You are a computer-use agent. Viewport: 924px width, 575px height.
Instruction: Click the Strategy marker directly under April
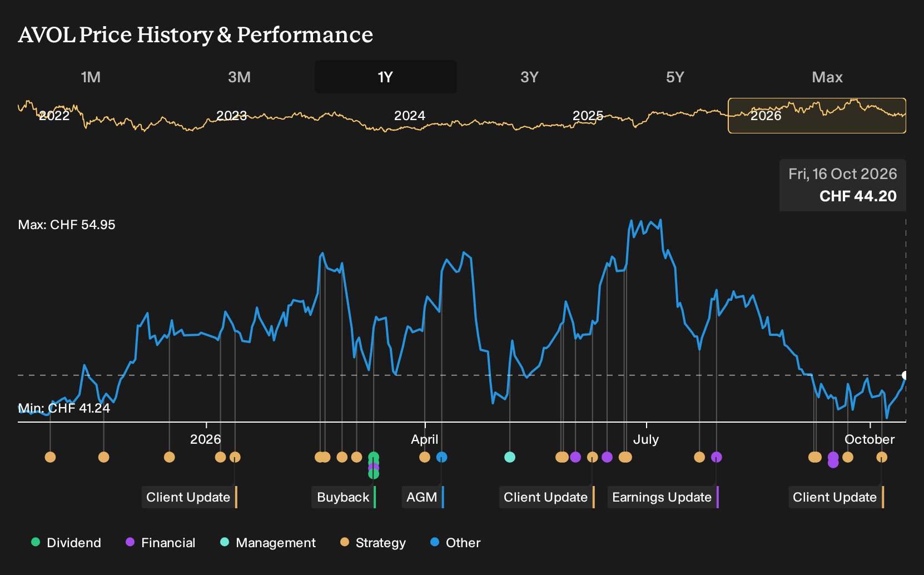pyautogui.click(x=425, y=457)
